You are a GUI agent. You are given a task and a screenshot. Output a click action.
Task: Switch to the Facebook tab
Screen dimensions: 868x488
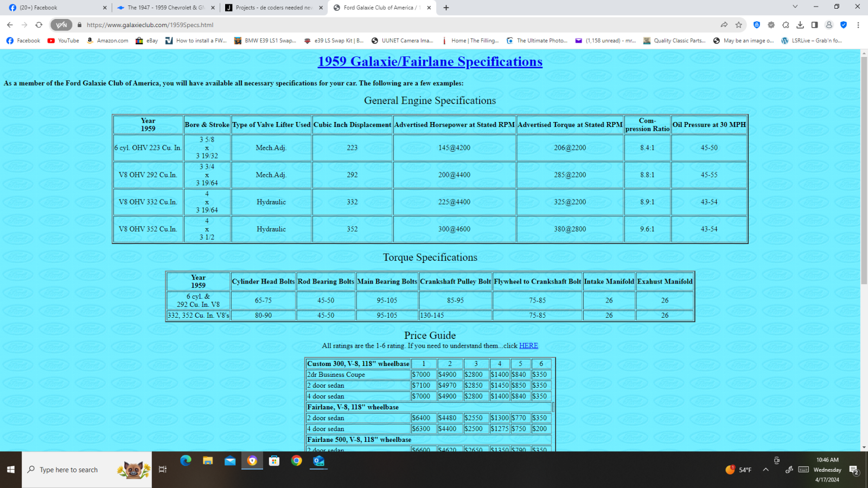click(54, 8)
